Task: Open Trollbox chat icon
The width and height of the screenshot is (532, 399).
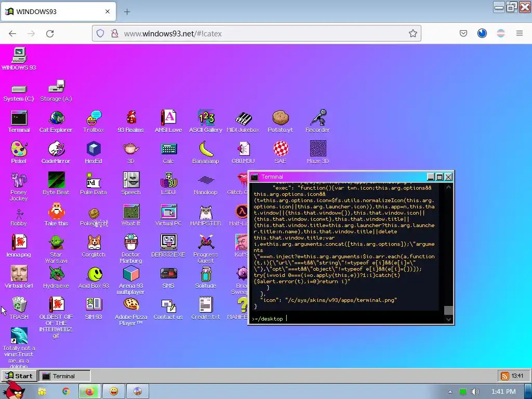Action: (x=94, y=121)
